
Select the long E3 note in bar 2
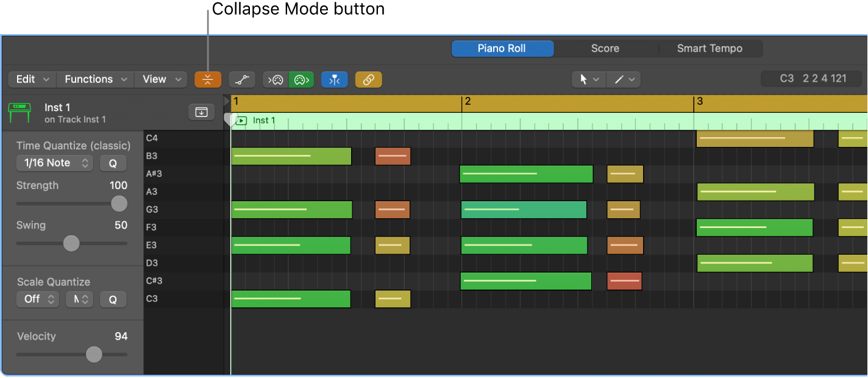[524, 245]
